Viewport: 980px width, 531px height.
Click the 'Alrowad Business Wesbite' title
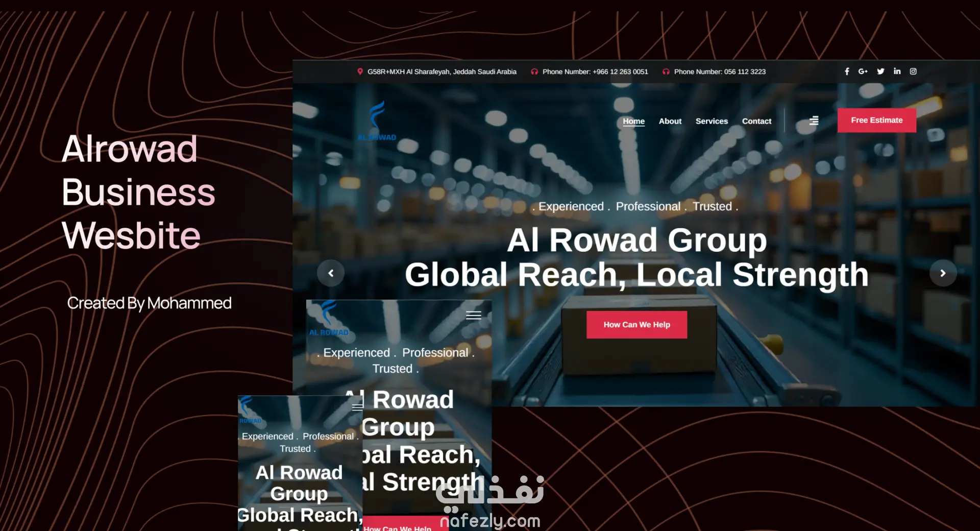click(x=138, y=192)
